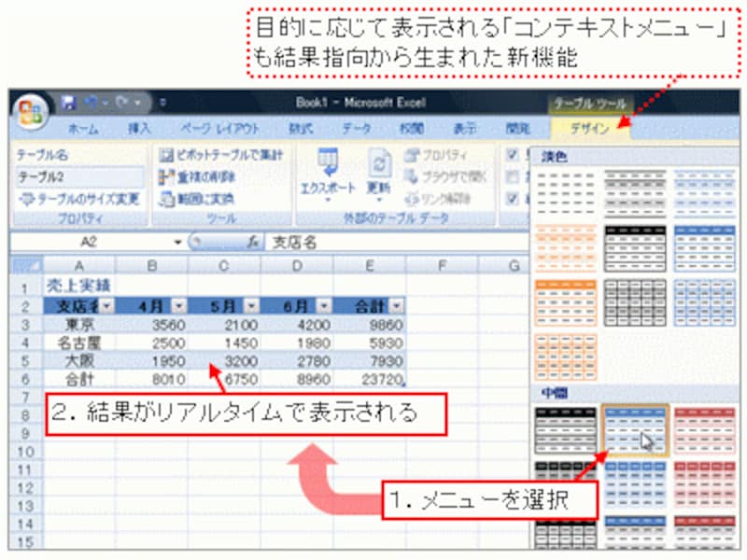
Task: Click テーブルのサイズ変更 resize table button
Action: 79,199
